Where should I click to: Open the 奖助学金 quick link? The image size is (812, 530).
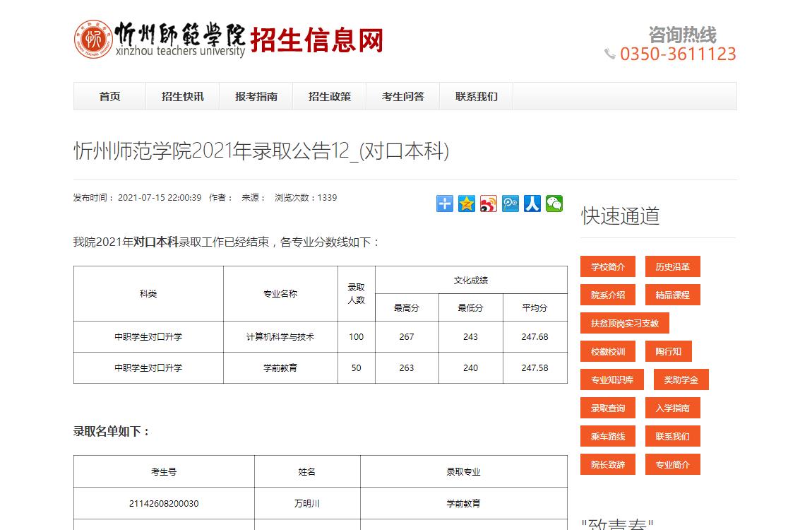coord(681,380)
